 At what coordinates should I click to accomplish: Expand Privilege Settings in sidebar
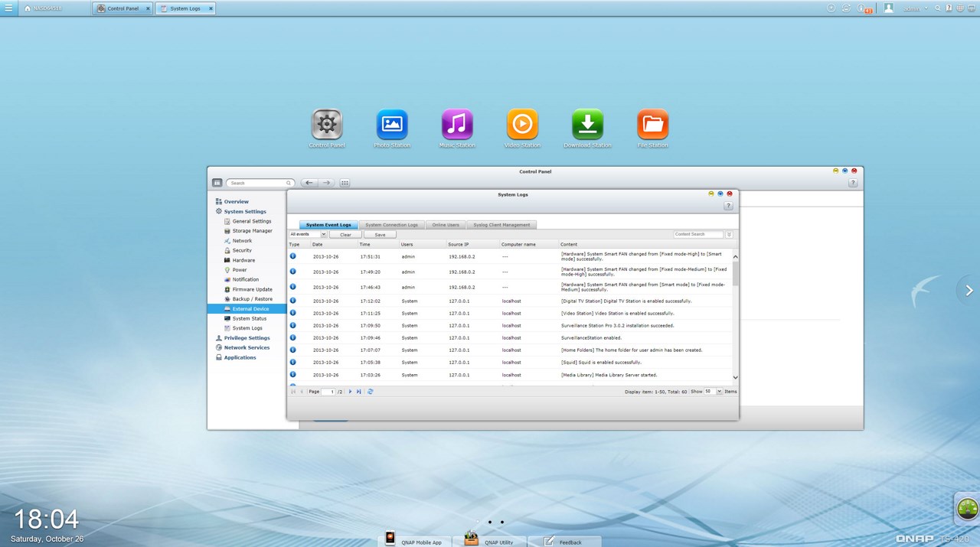[247, 338]
